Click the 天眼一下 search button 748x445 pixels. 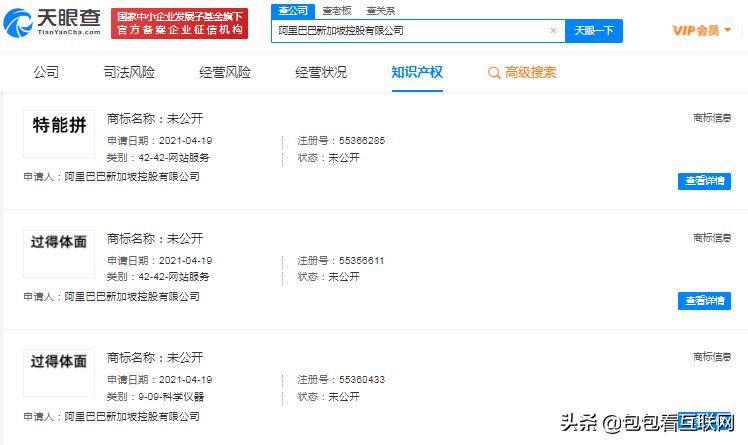point(594,31)
